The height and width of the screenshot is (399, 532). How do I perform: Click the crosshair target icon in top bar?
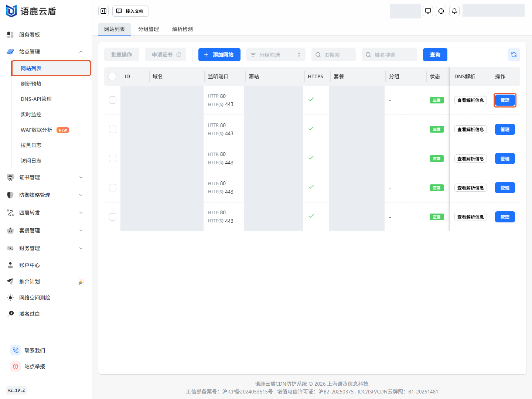441,11
